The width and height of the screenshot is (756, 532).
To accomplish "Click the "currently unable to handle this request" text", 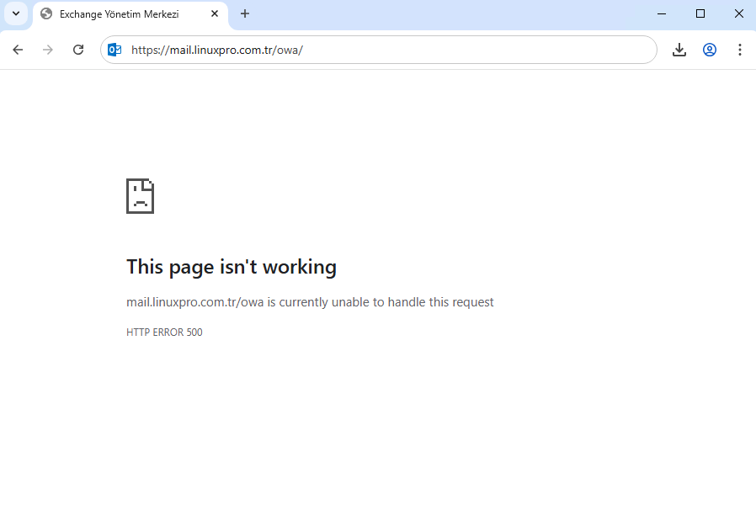I will (387, 302).
